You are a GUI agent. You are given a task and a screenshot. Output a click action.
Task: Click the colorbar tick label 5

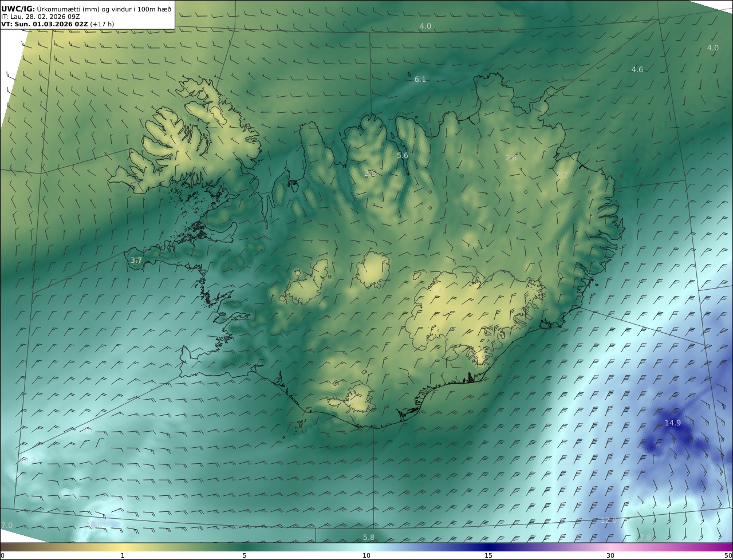click(x=245, y=555)
